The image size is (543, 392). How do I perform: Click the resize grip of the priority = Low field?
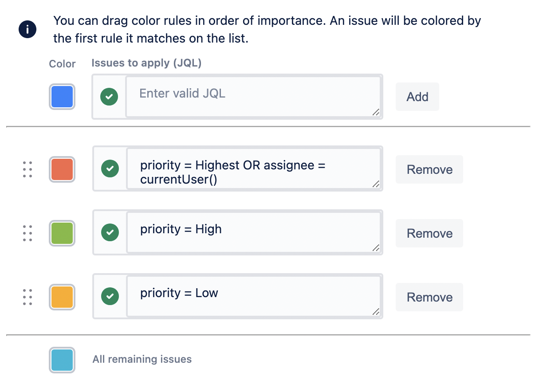point(376,312)
